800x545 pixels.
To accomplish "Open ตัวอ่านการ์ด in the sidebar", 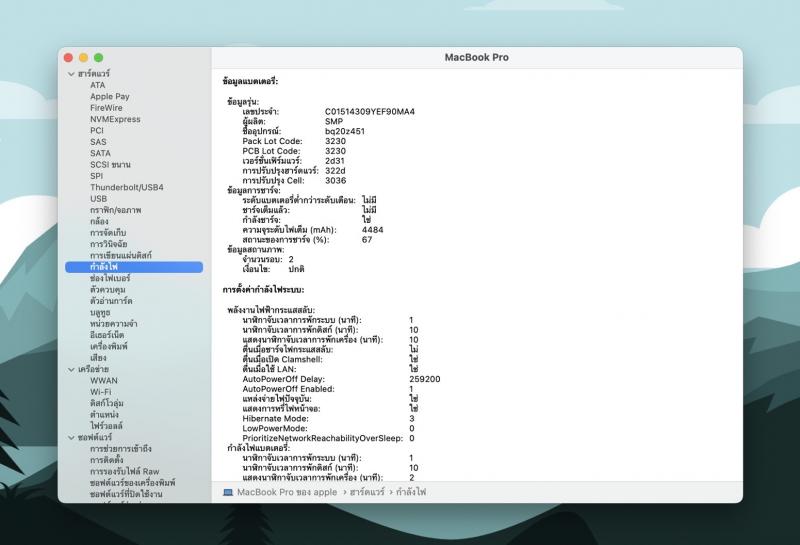I will coord(111,301).
